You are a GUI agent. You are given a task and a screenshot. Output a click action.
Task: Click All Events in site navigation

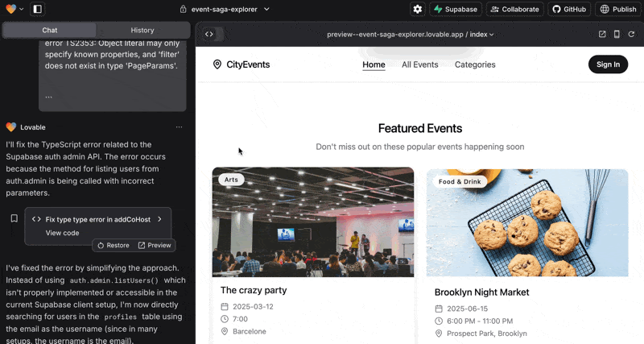click(x=419, y=64)
